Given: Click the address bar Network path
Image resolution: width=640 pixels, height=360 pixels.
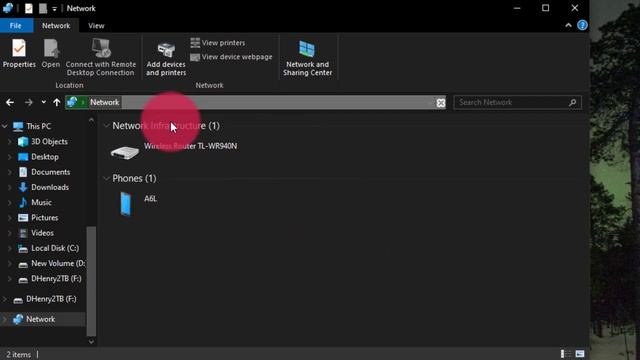Looking at the screenshot, I should (x=105, y=102).
